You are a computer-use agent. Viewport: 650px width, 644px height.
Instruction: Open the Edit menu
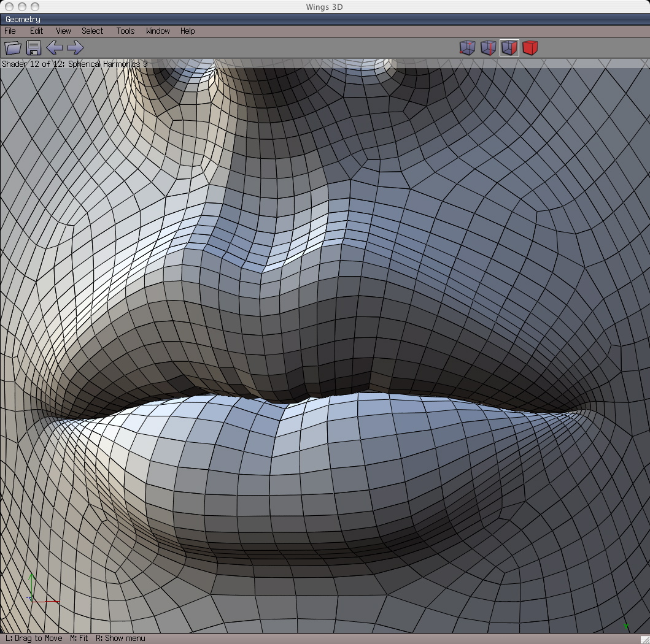pyautogui.click(x=37, y=31)
